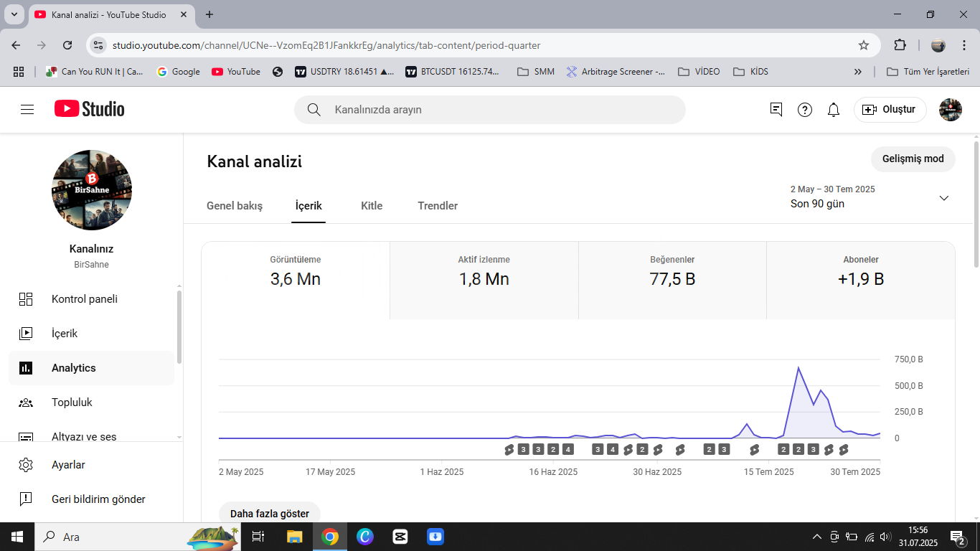The width and height of the screenshot is (980, 551).
Task: Open the Windows Start menu
Action: tap(17, 537)
